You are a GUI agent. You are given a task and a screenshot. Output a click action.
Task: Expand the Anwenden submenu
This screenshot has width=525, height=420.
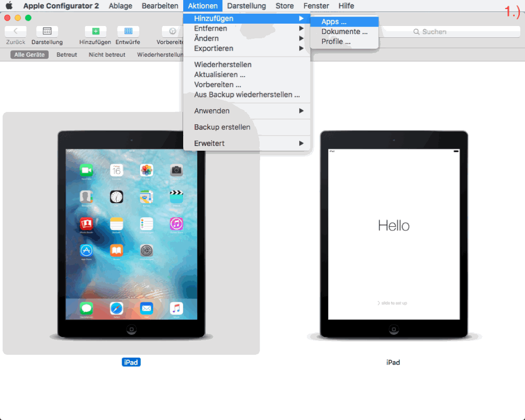click(246, 111)
